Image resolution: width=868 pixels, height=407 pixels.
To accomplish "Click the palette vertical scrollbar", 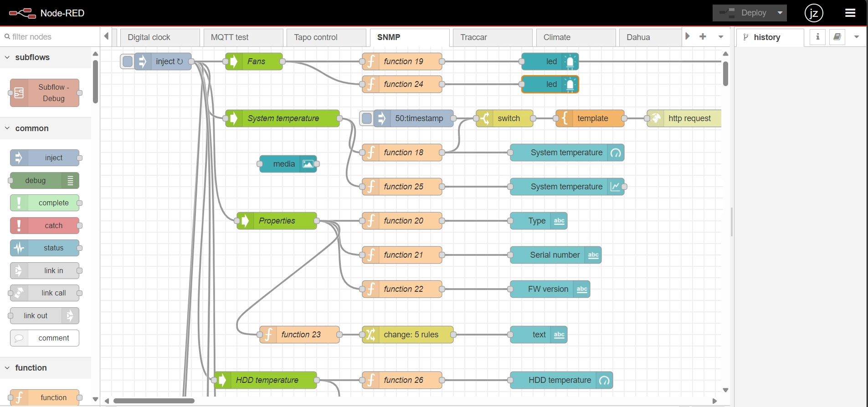I will [x=95, y=82].
